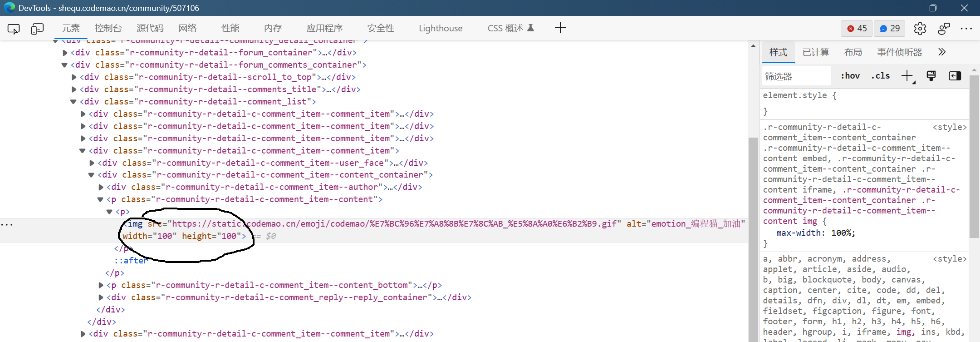Switch to the 已计算 pane tab

(x=816, y=52)
